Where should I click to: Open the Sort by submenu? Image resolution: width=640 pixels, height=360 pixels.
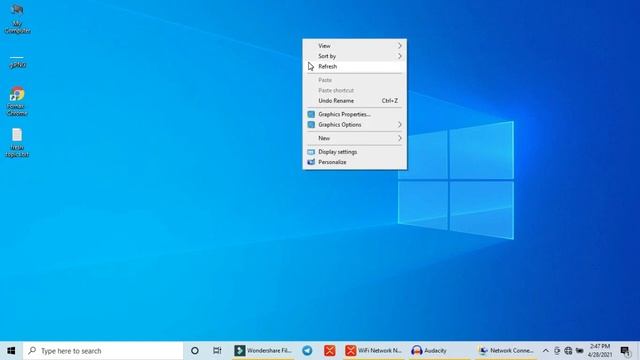coord(354,56)
